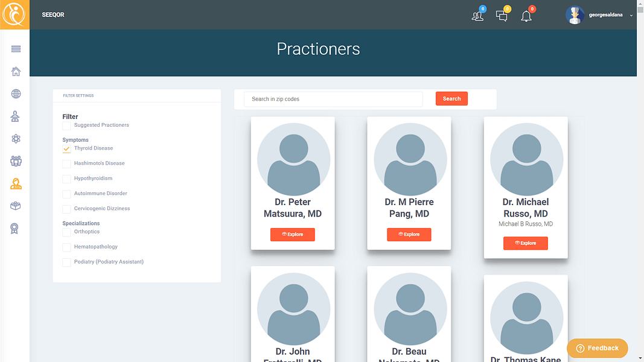
Task: Go to the home icon in sidebar
Action: click(x=16, y=71)
